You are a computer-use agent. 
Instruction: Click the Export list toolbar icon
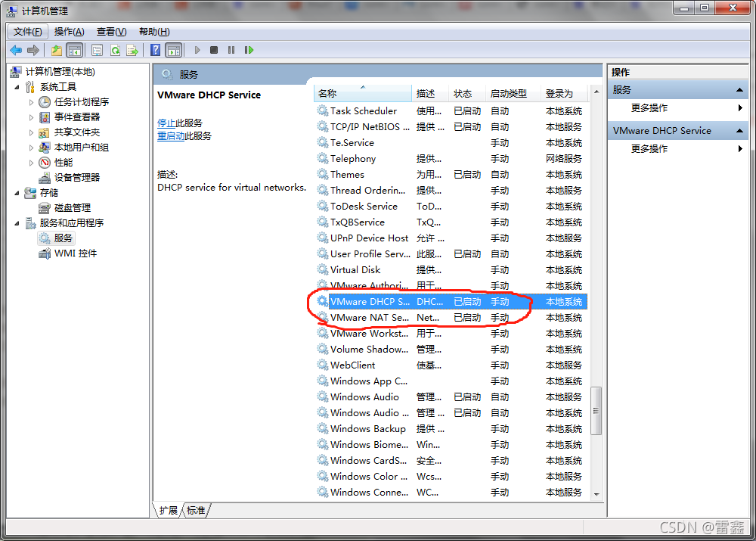point(132,50)
